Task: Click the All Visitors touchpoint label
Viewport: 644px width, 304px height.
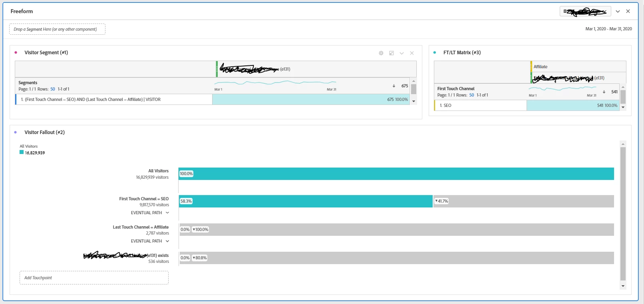Action: [x=158, y=171]
